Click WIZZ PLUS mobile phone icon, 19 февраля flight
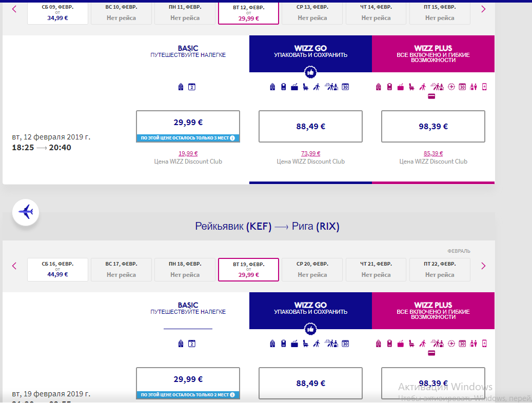 coord(484,344)
